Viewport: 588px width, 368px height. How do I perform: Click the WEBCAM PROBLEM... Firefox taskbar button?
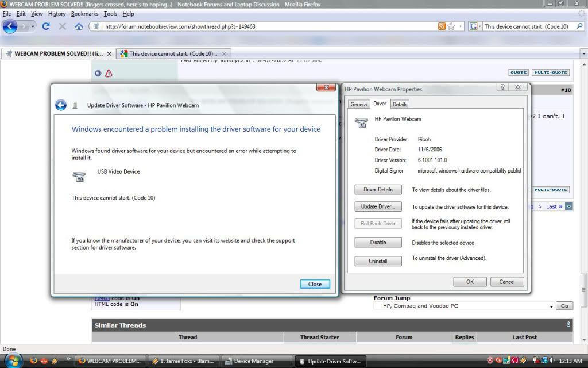point(110,361)
